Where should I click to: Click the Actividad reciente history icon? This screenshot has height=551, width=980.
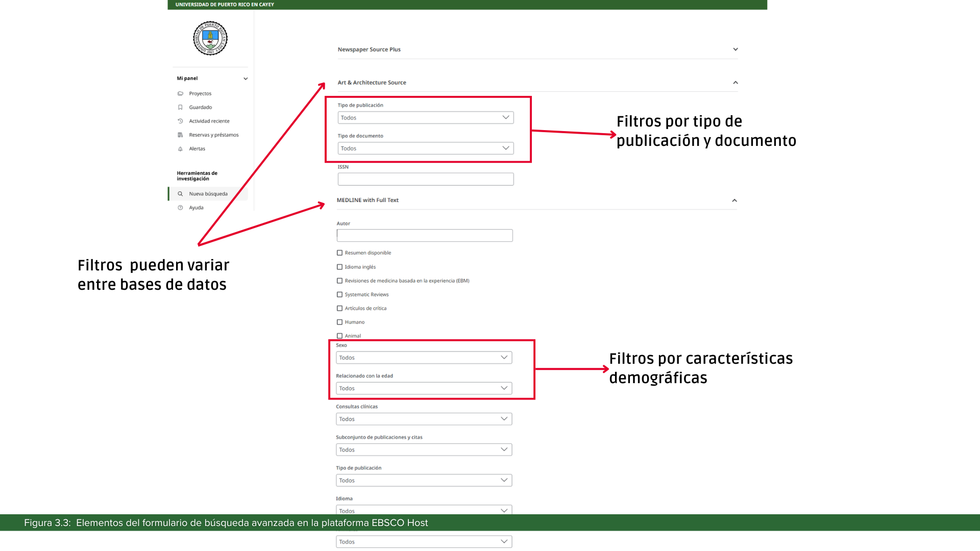[180, 121]
